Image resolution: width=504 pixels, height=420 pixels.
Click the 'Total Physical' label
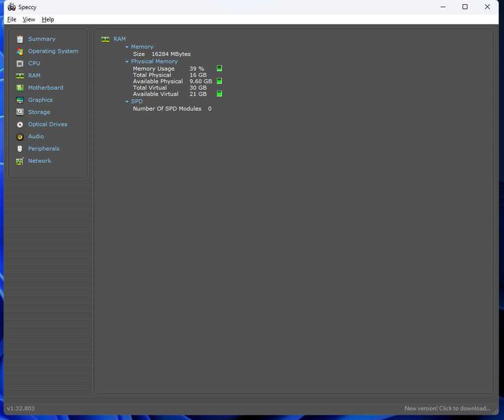point(152,75)
